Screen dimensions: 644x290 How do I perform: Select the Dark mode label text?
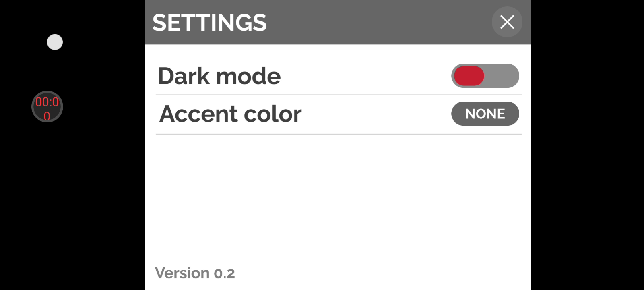[x=219, y=76]
